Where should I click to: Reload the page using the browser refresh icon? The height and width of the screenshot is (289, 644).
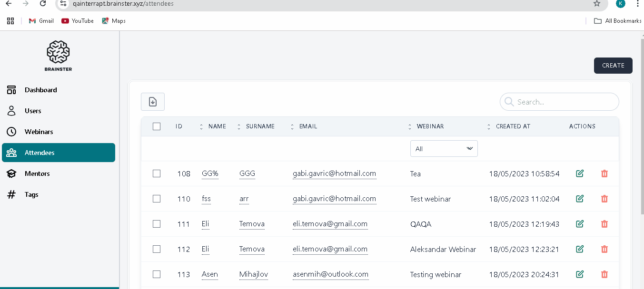pyautogui.click(x=43, y=4)
